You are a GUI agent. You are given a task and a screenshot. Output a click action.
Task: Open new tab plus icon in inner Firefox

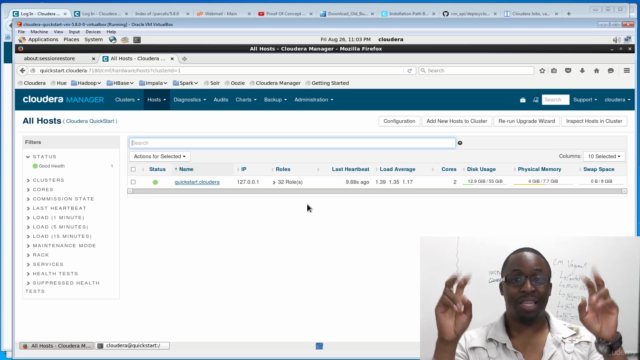[184, 59]
